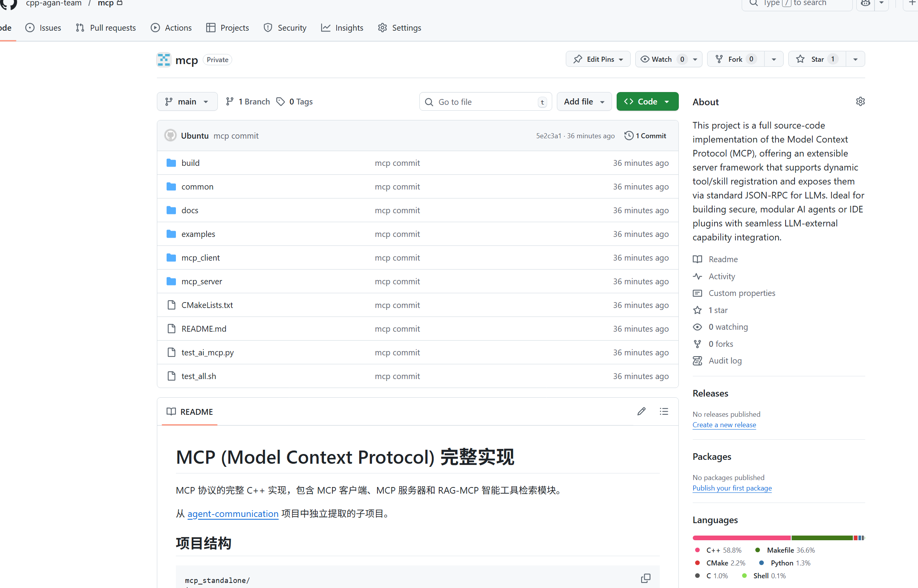Copy the code block with copy icon
The image size is (918, 588).
click(x=645, y=578)
